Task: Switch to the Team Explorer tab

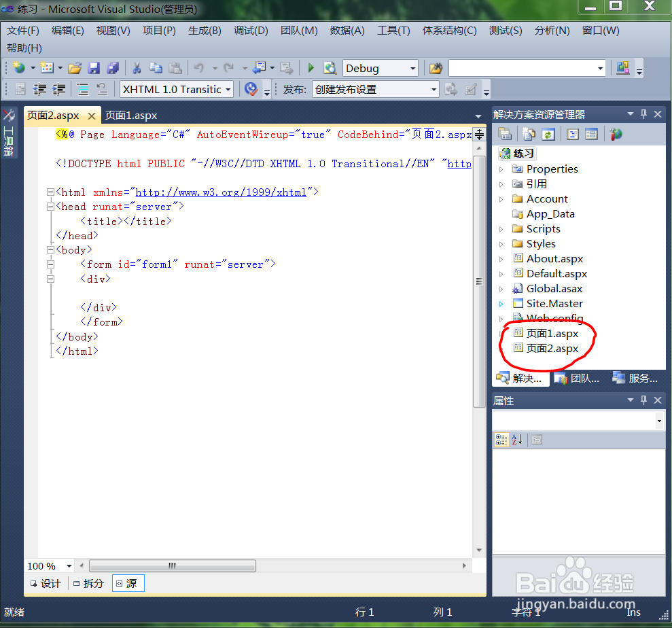Action: [577, 378]
